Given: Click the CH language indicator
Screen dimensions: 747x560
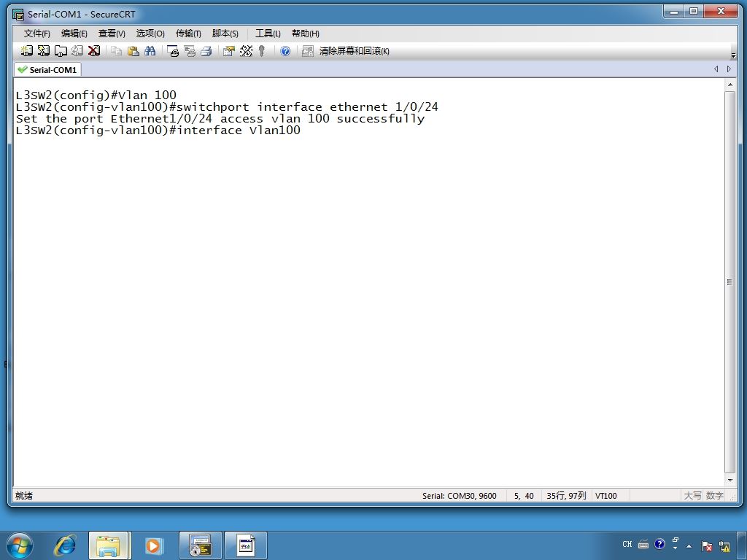Looking at the screenshot, I should [x=627, y=544].
